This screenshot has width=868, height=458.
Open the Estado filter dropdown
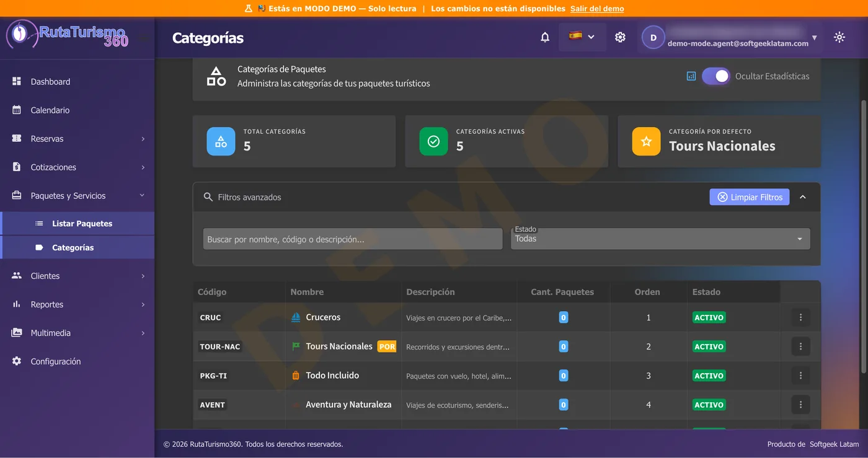[660, 239]
